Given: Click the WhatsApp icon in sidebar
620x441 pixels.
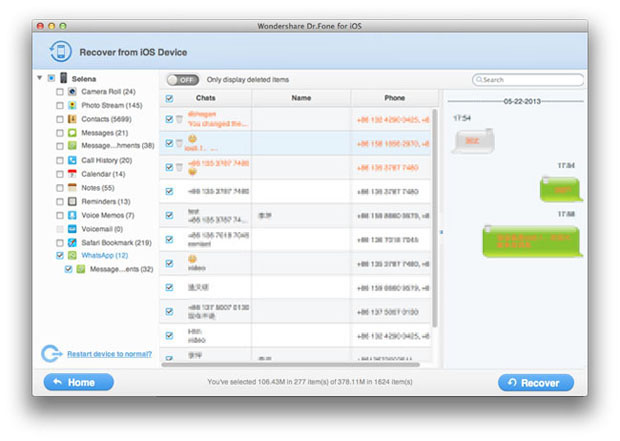Looking at the screenshot, I should 72,256.
